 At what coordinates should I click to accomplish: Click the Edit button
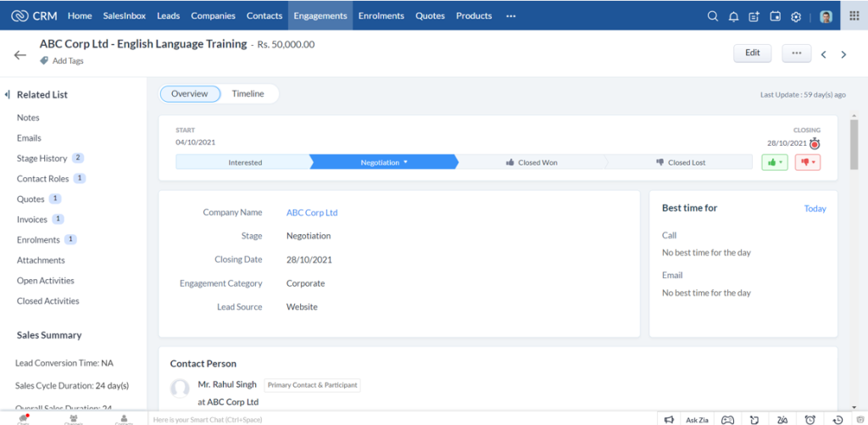coord(753,53)
